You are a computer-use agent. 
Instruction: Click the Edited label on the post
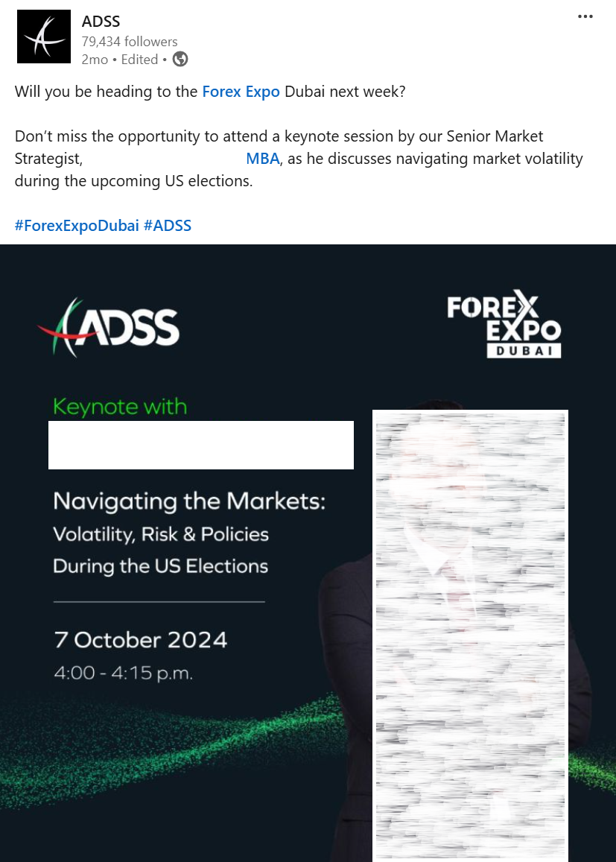tap(140, 60)
